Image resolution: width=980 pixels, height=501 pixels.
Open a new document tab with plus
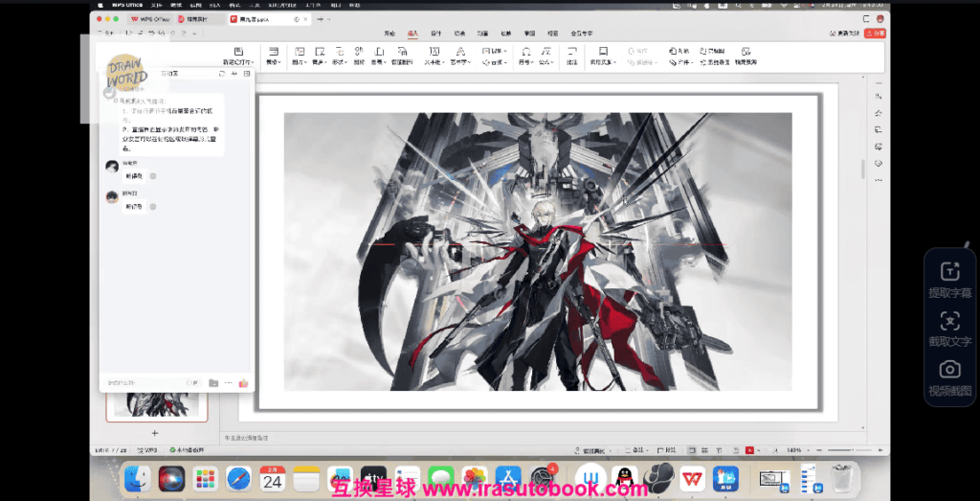point(320,19)
